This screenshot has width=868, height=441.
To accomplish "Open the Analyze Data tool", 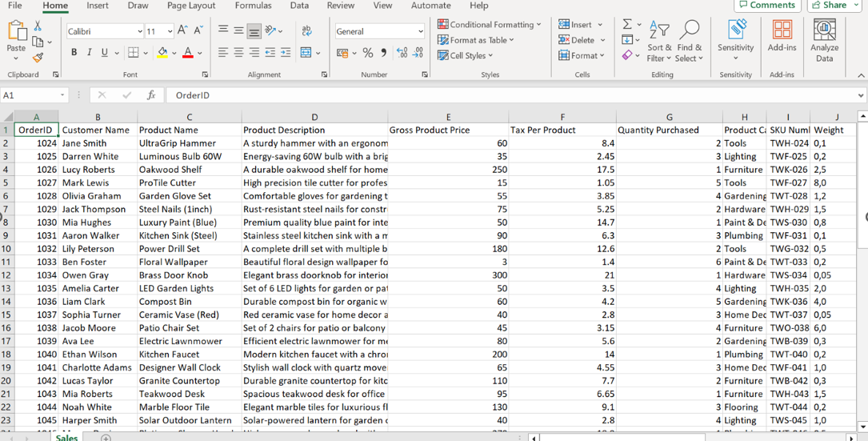I will [824, 41].
